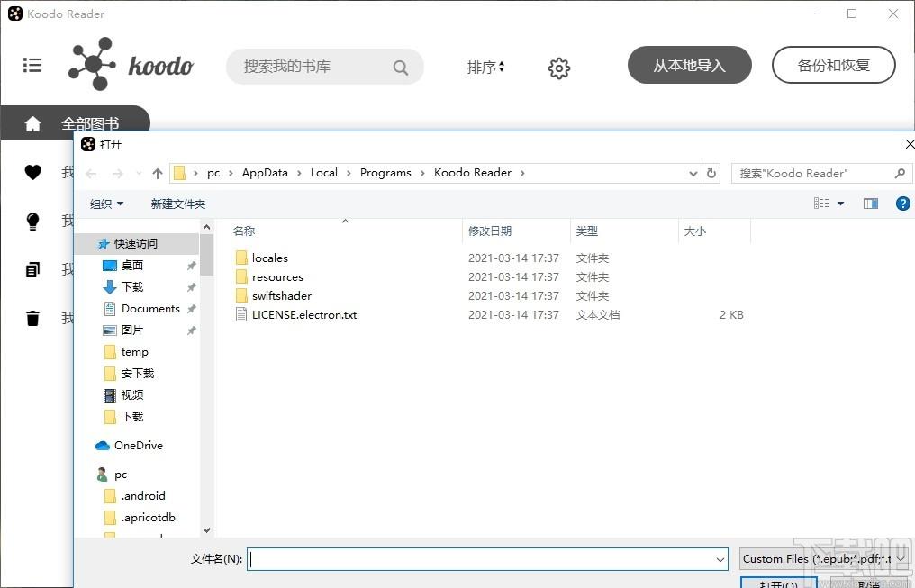Click navigation pane scroll up arrow
Image resolution: width=915 pixels, height=588 pixels.
[x=206, y=226]
